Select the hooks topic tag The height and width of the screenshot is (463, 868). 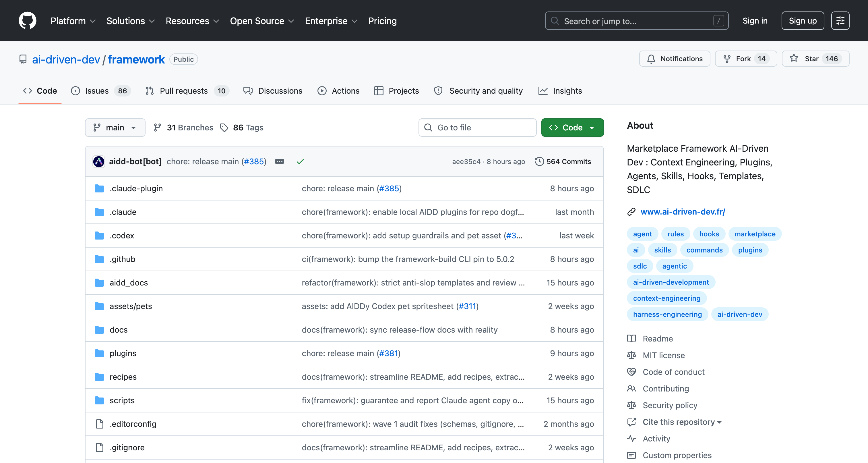coord(709,234)
